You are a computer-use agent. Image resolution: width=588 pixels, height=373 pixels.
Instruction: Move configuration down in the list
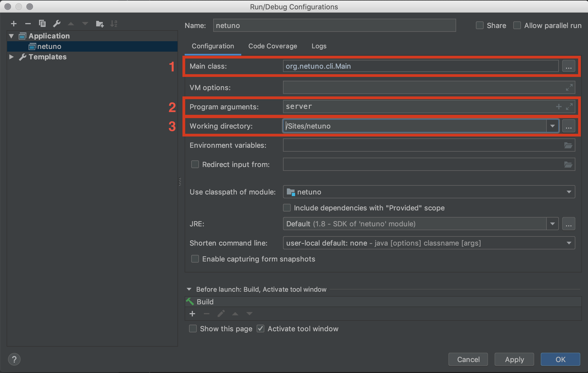[85, 24]
